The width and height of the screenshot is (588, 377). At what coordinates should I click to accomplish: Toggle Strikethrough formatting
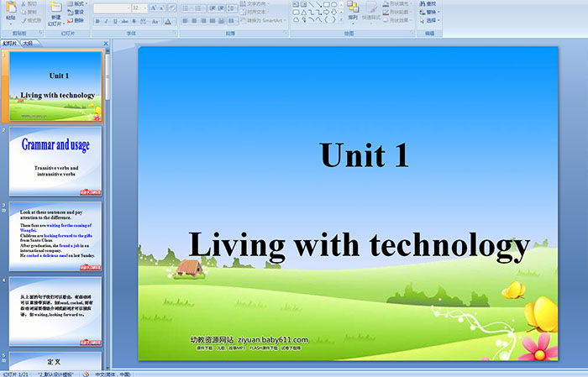124,21
